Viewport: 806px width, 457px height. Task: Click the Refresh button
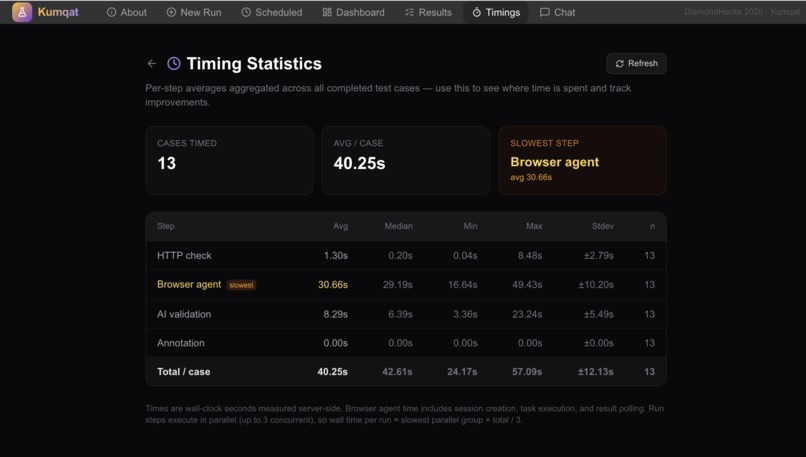pyautogui.click(x=636, y=64)
